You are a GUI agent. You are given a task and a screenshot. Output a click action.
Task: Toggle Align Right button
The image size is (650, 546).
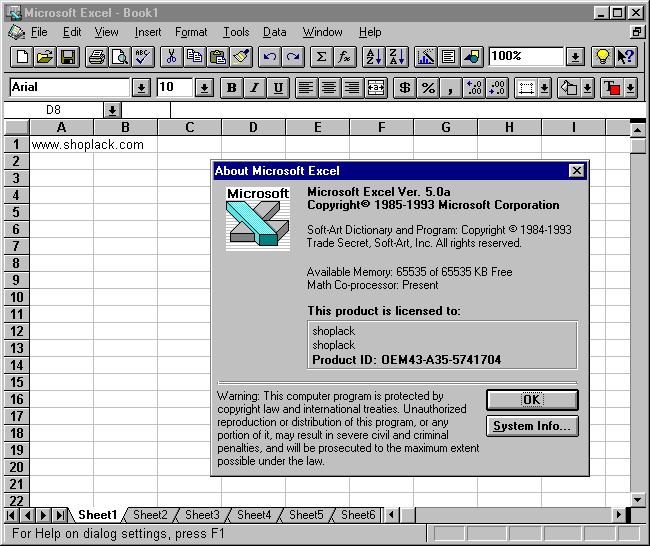pos(353,88)
